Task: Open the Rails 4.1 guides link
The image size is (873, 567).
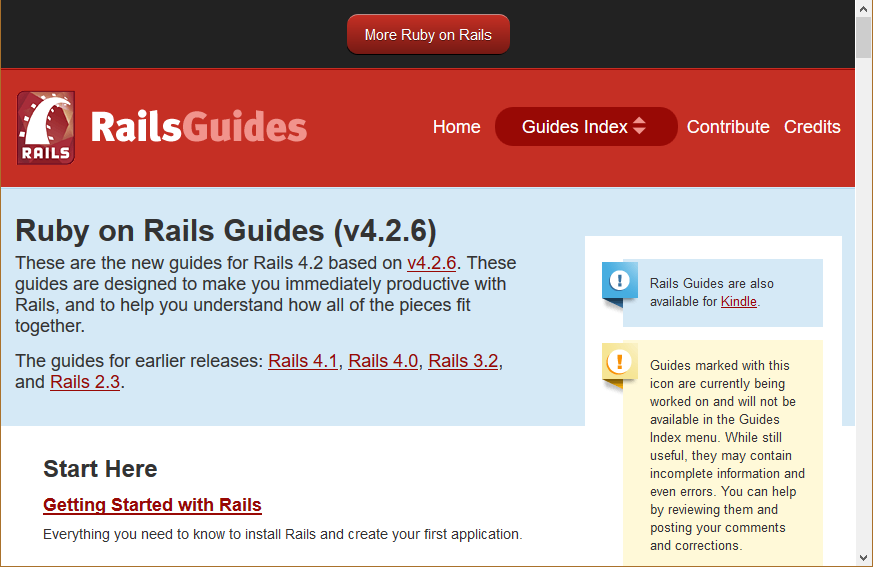Action: [303, 361]
